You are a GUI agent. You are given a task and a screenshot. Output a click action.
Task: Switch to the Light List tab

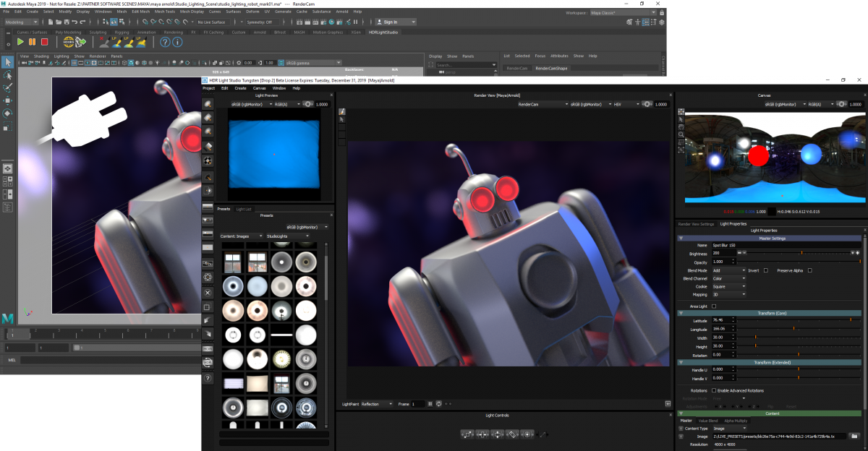coord(244,209)
